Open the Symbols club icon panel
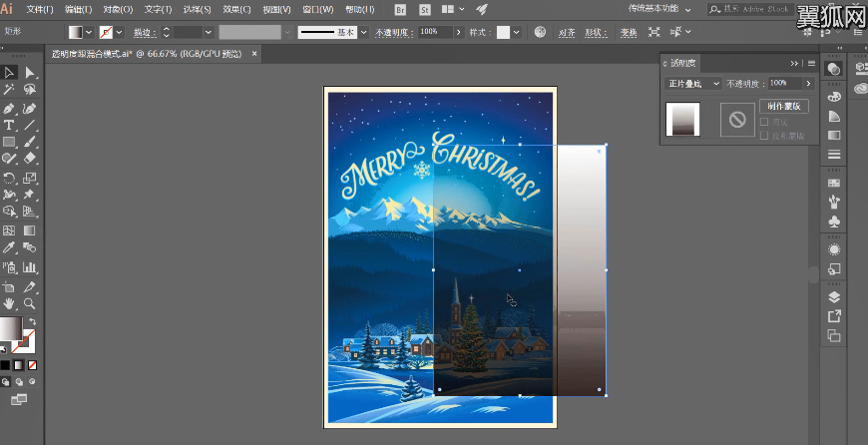The height and width of the screenshot is (445, 868). 834,222
